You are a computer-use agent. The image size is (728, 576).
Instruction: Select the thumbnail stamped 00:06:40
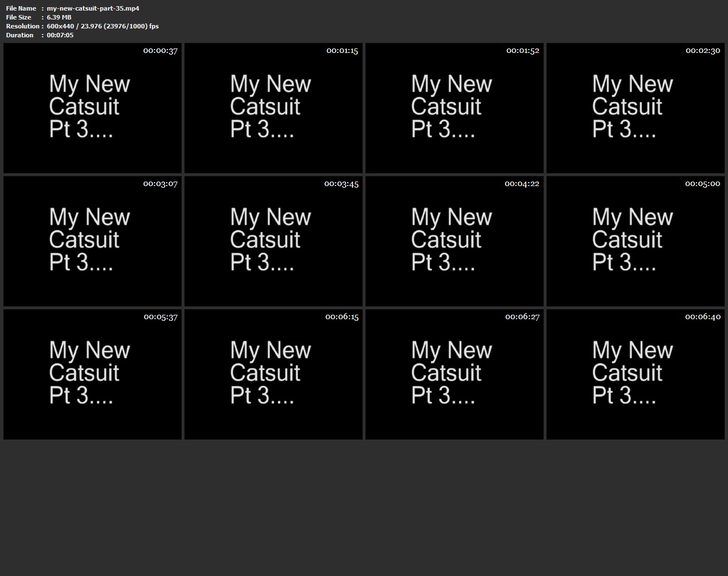pos(636,374)
